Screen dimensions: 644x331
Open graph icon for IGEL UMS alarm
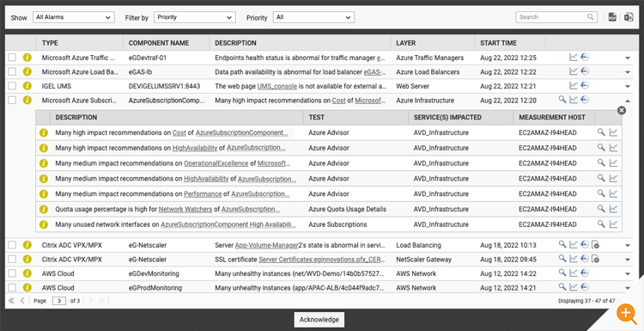(574, 86)
